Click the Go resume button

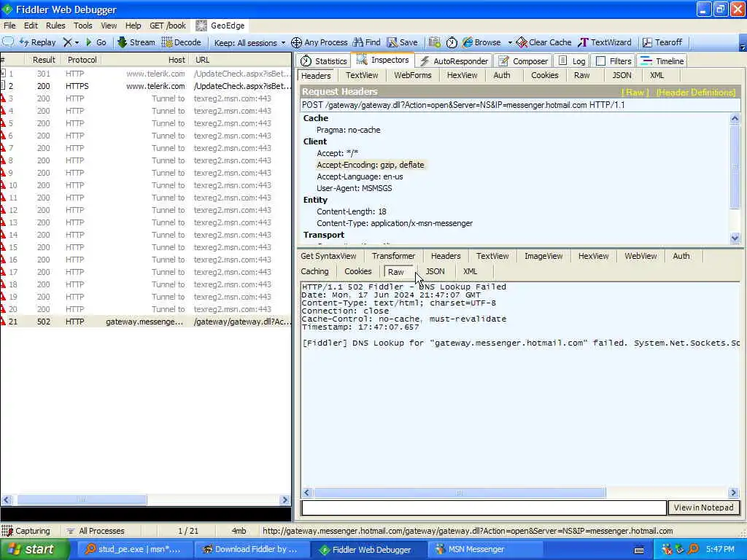click(x=96, y=42)
